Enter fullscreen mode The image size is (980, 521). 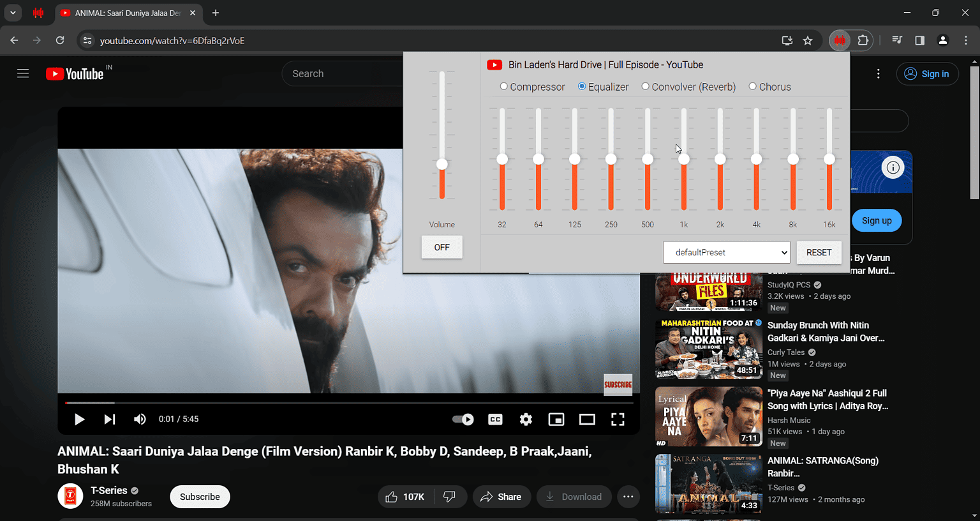point(618,419)
